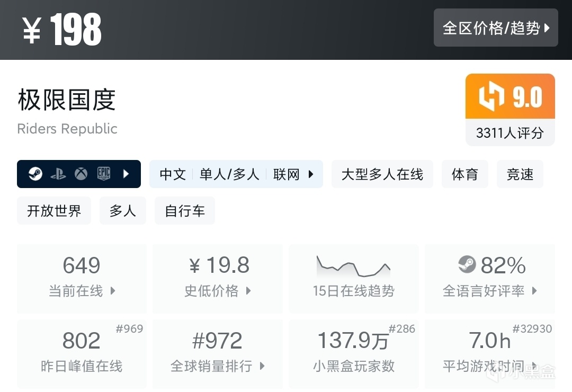
Task: Open 全区价格/趋势 regional prices
Action: click(x=496, y=28)
